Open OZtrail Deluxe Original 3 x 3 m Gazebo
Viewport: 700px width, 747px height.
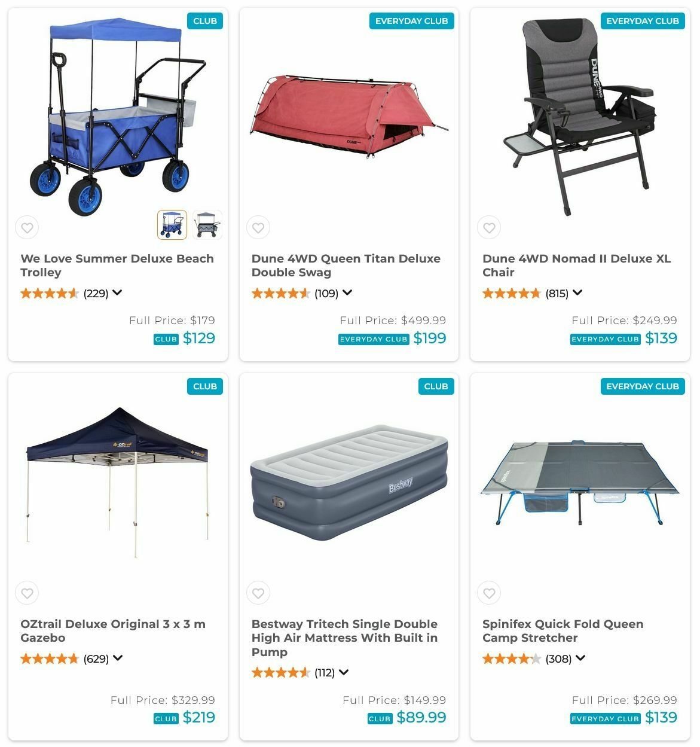tap(113, 631)
